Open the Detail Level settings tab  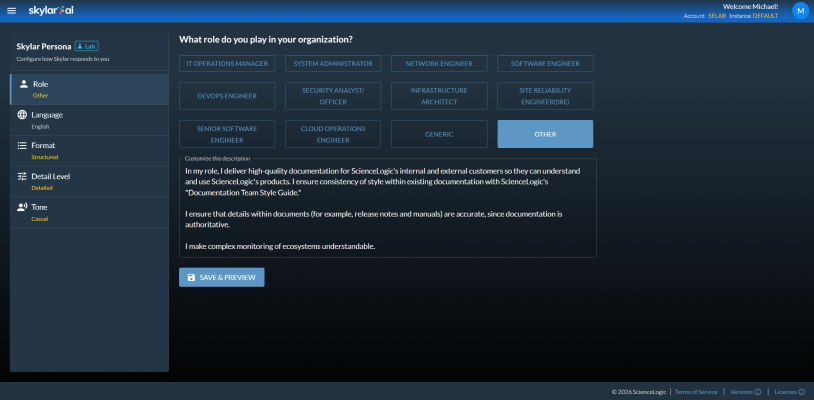pos(89,182)
